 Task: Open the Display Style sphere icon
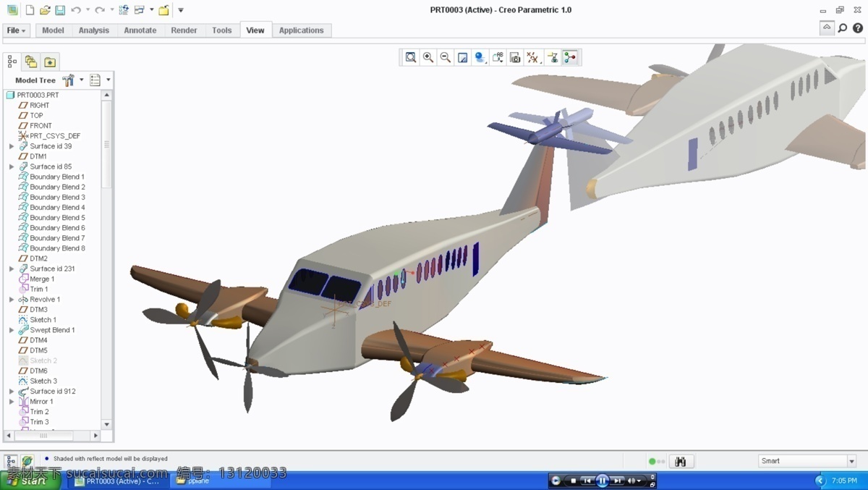pos(480,57)
